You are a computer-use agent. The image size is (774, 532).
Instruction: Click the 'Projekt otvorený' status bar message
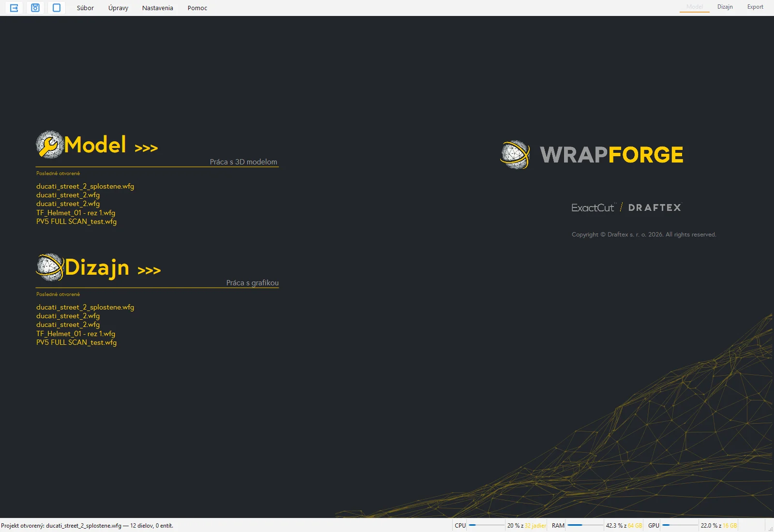(87, 526)
